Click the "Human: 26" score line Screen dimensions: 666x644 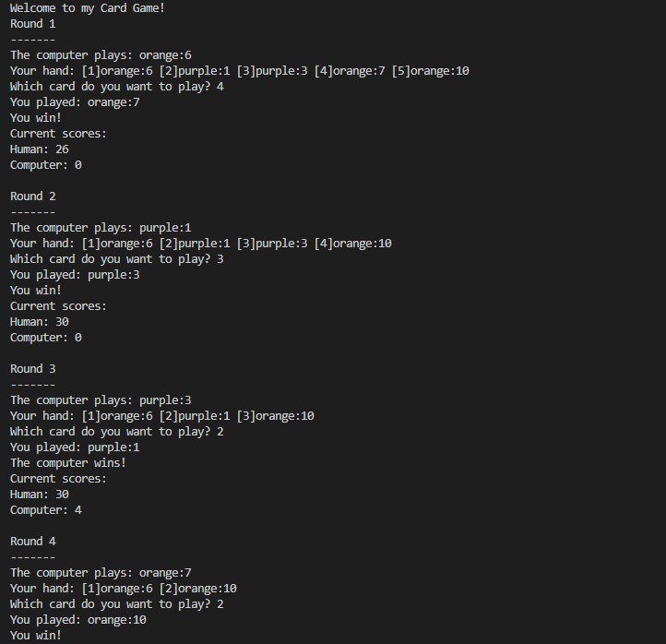click(x=40, y=149)
